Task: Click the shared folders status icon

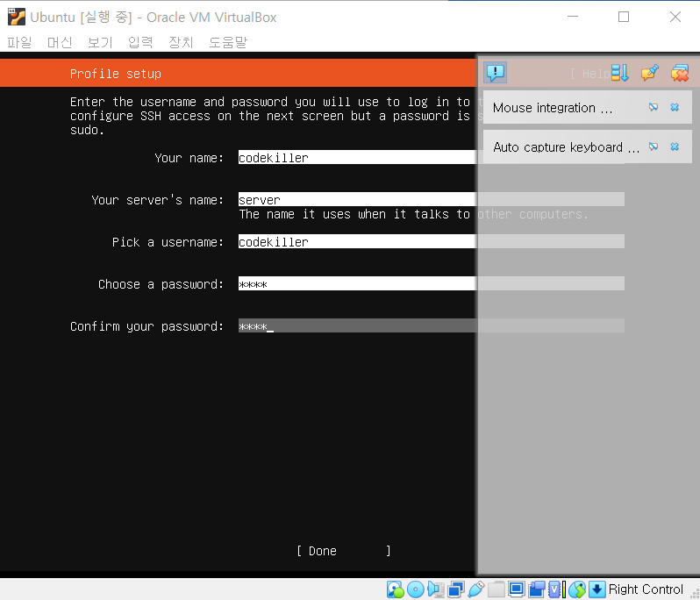Action: [496, 589]
